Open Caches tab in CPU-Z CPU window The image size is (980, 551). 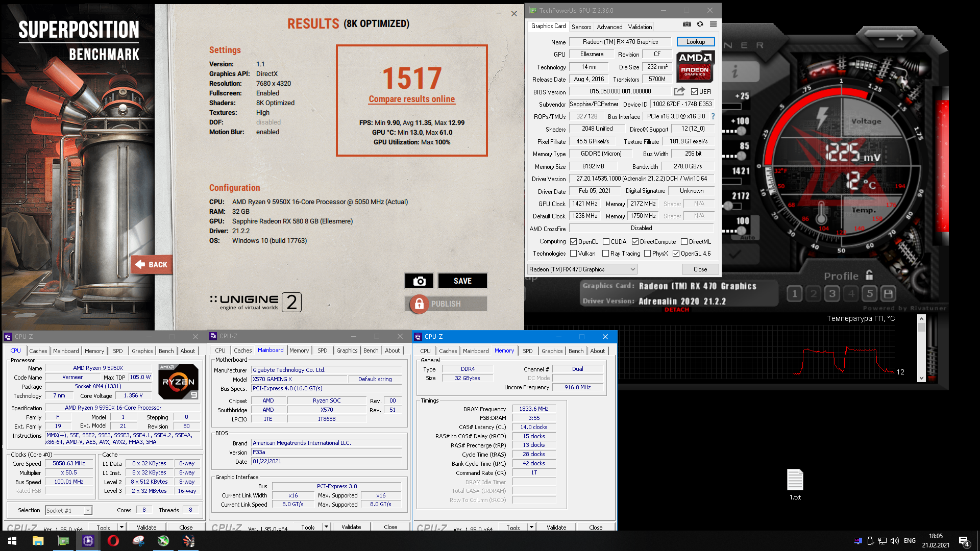(38, 351)
